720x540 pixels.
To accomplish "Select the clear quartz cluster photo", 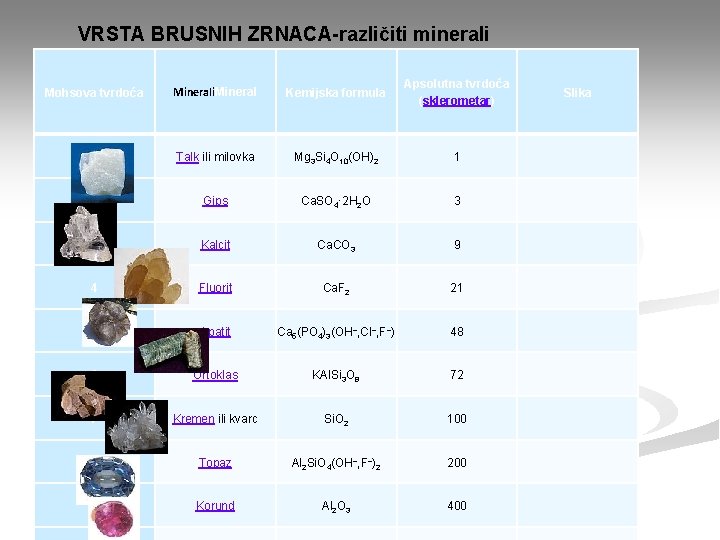I will click(136, 427).
